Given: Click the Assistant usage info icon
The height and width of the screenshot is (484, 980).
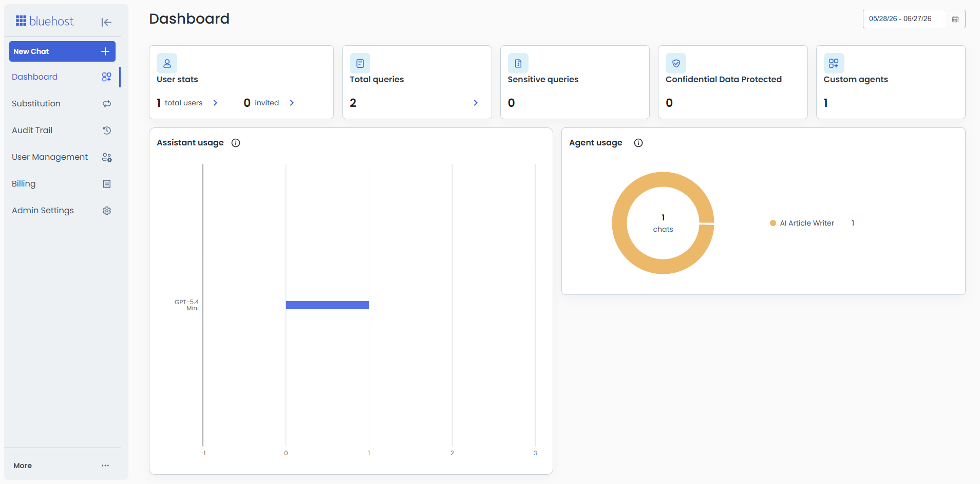Looking at the screenshot, I should click(x=236, y=143).
